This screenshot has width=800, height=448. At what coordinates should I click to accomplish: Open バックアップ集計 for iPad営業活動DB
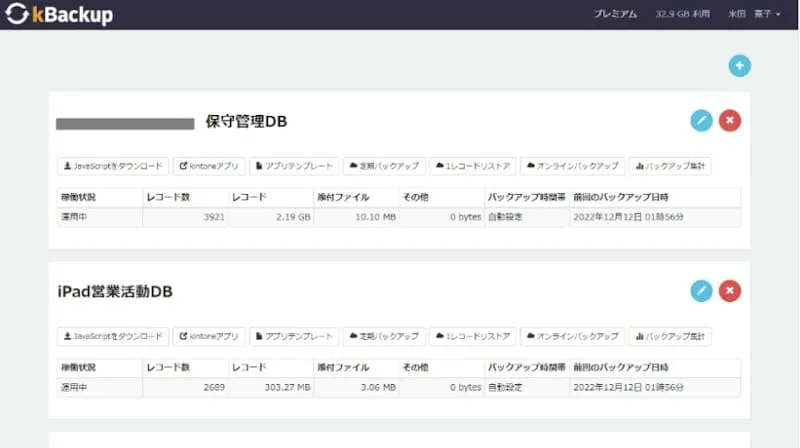(671, 336)
